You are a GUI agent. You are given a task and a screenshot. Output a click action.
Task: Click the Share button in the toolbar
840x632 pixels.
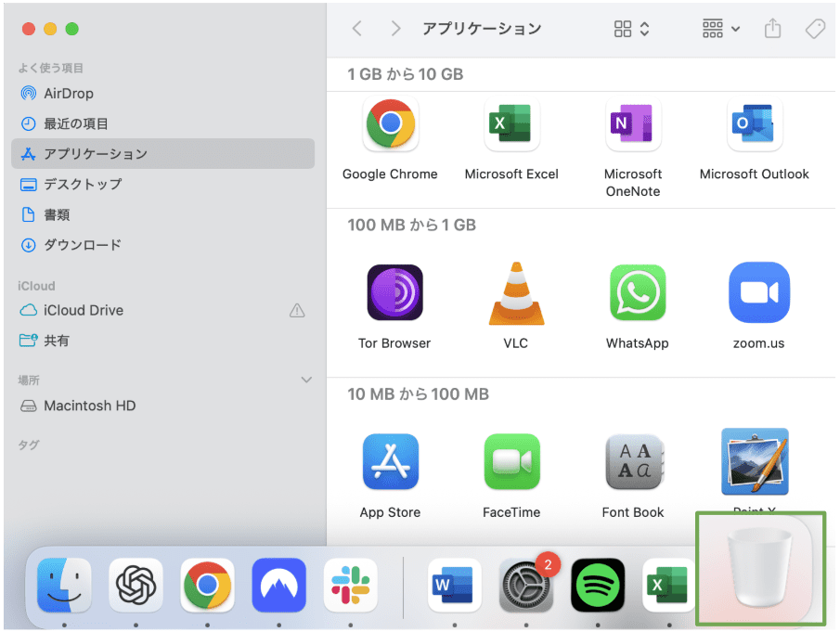coord(771,29)
